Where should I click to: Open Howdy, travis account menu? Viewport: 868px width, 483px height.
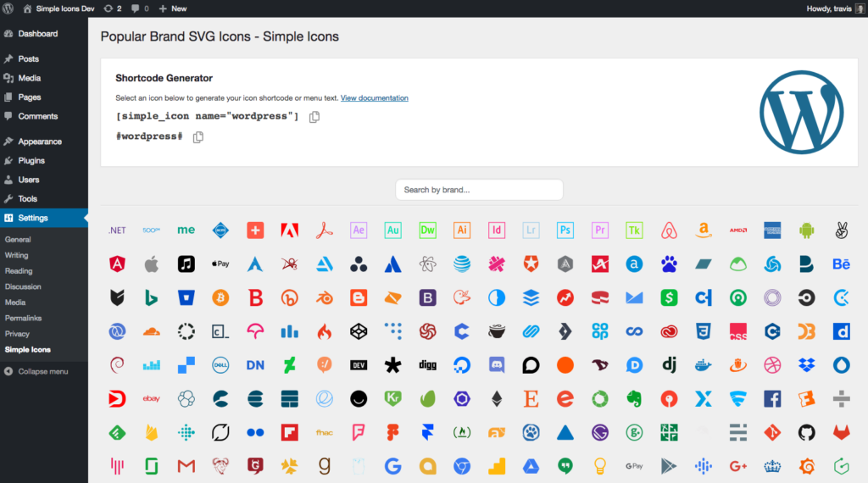835,8
